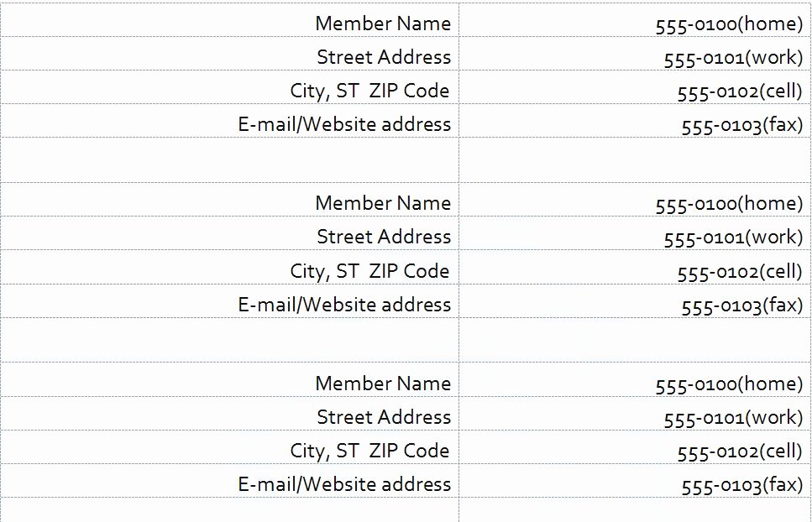Click 555-0102(cell) in the first contact block

[740, 91]
